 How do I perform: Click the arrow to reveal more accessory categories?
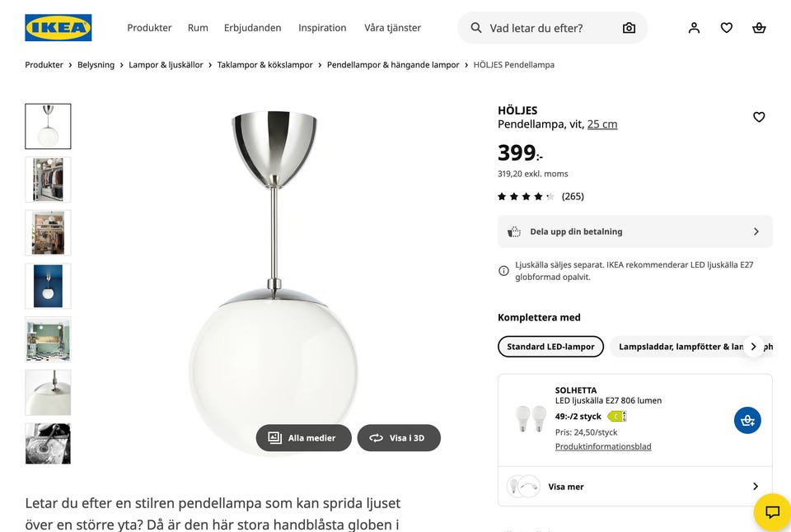[754, 346]
